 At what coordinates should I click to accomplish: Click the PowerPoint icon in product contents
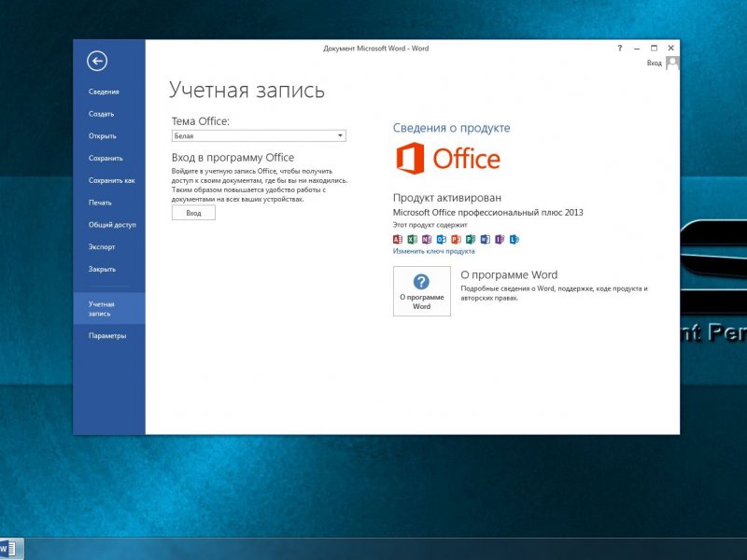pos(457,240)
